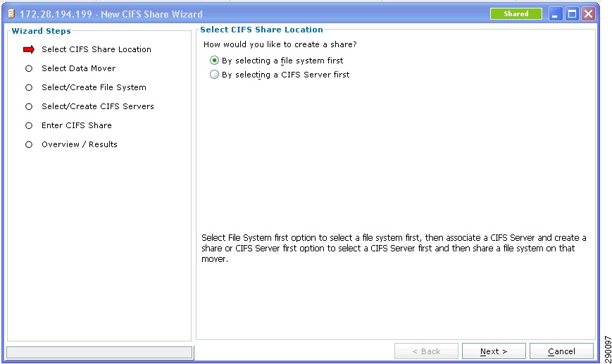This screenshot has height=364, width=612.
Task: Click the wizard title bar document icon
Action: tap(12, 14)
